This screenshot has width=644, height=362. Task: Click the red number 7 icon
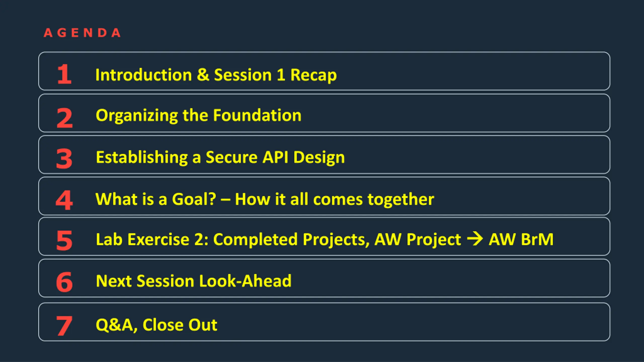point(64,326)
